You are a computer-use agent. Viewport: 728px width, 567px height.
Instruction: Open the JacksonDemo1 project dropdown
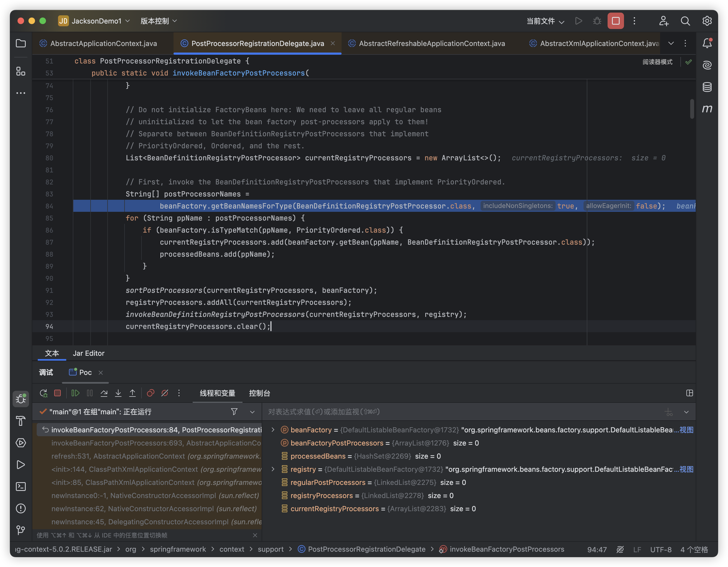[x=94, y=21]
